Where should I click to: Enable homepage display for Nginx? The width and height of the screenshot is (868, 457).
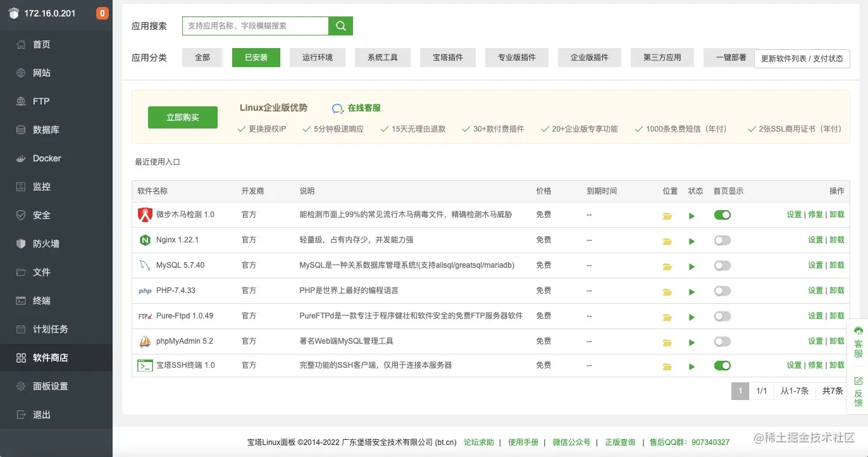722,240
